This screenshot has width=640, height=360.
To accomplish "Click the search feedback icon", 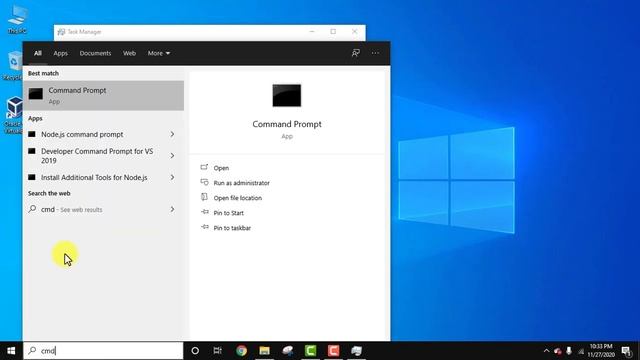I will pyautogui.click(x=356, y=53).
